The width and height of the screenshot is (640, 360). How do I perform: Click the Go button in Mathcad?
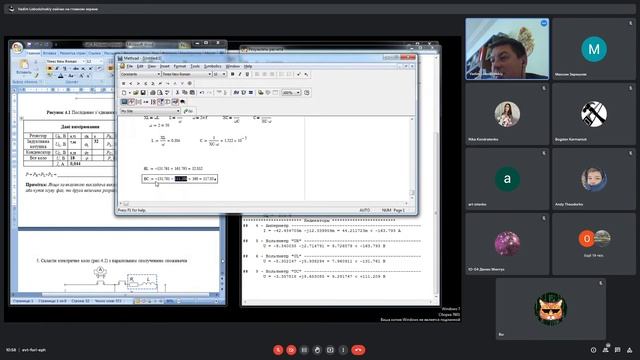click(189, 111)
